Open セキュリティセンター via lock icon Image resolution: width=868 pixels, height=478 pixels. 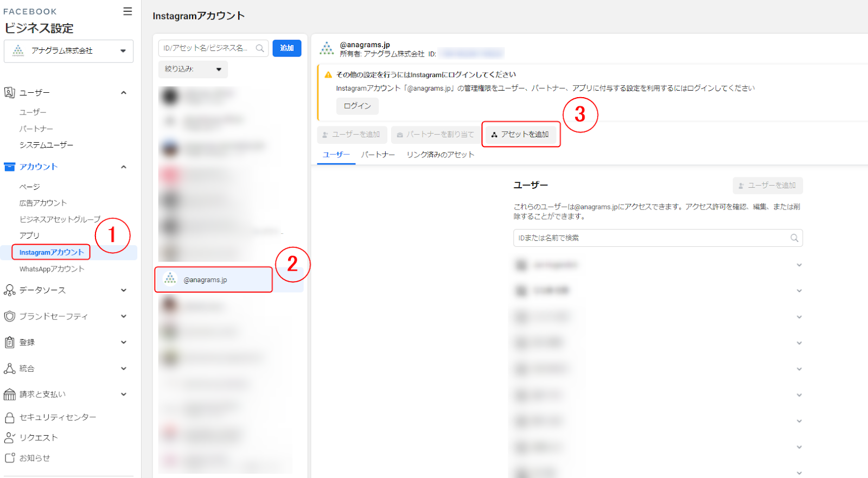point(9,417)
